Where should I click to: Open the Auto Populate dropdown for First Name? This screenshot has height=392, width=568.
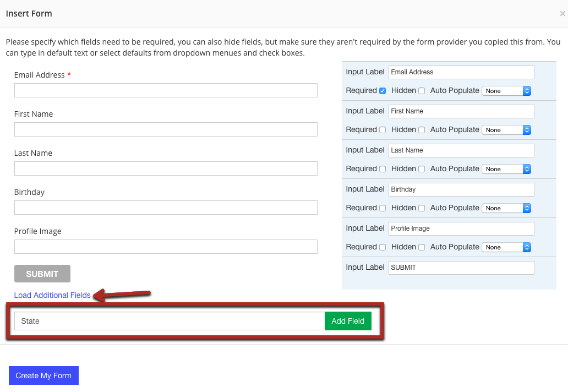pyautogui.click(x=506, y=129)
